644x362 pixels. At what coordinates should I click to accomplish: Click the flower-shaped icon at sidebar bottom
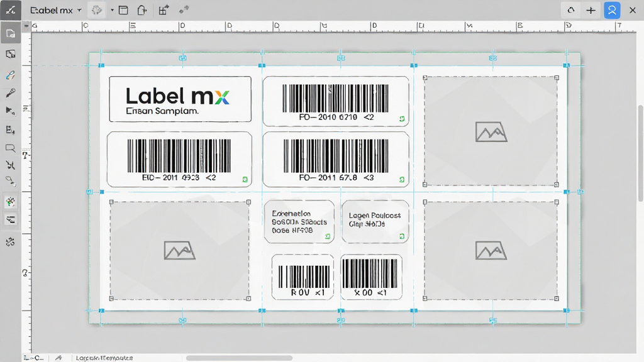tap(11, 242)
